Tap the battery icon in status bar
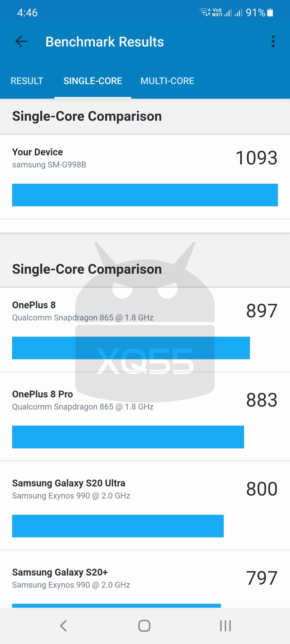Screen dimensions: 290x644 270,12
